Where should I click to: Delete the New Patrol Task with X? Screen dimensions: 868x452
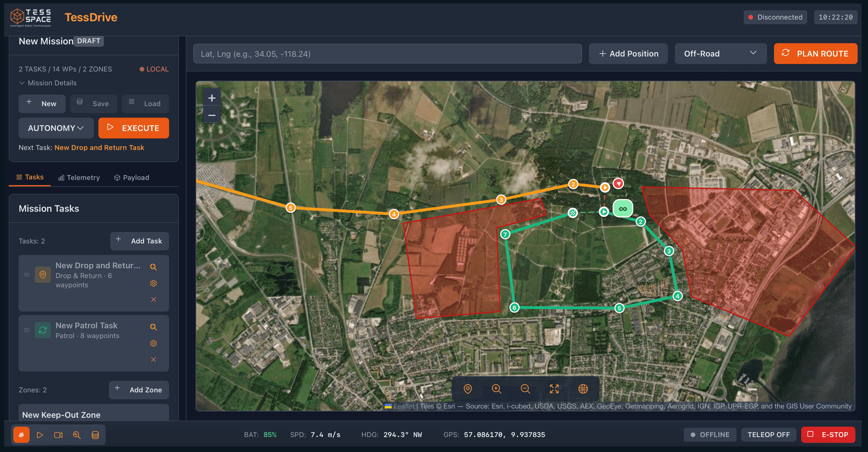[x=153, y=359]
